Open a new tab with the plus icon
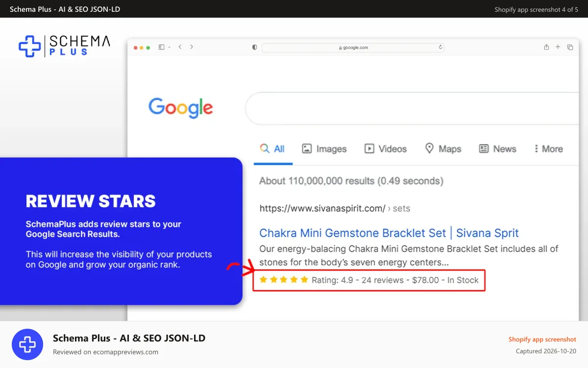This screenshot has width=588, height=368. 558,47
